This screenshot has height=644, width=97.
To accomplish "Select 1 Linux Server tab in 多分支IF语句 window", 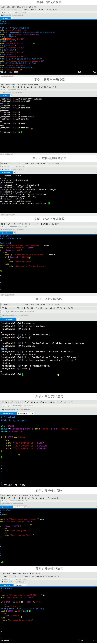I will click(6, 585).
